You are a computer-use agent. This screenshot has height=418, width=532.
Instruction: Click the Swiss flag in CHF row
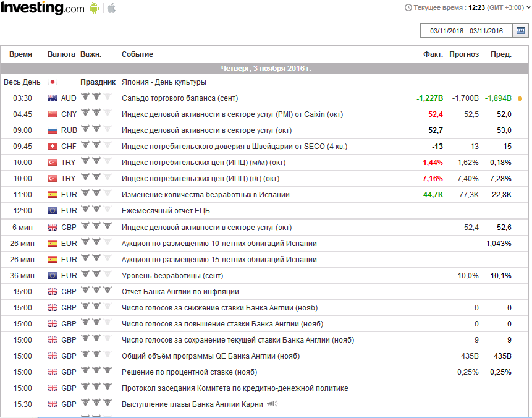pos(52,147)
